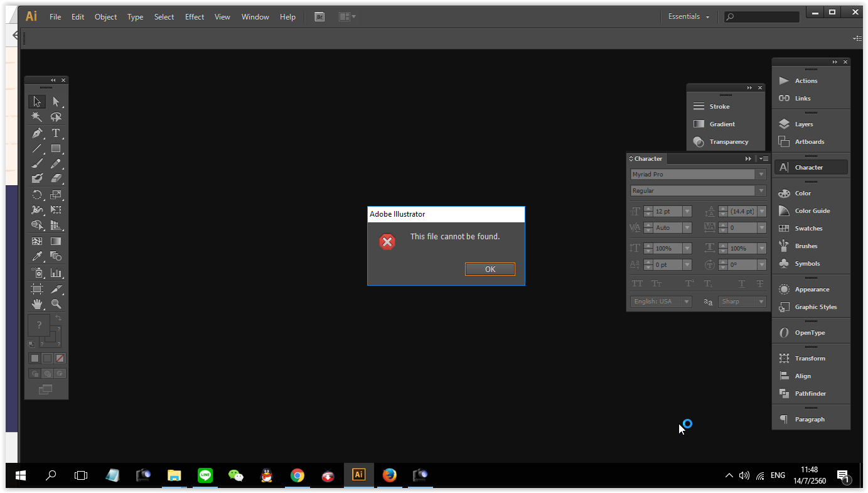Open Firefox from the taskbar
868x493 pixels.
[390, 475]
